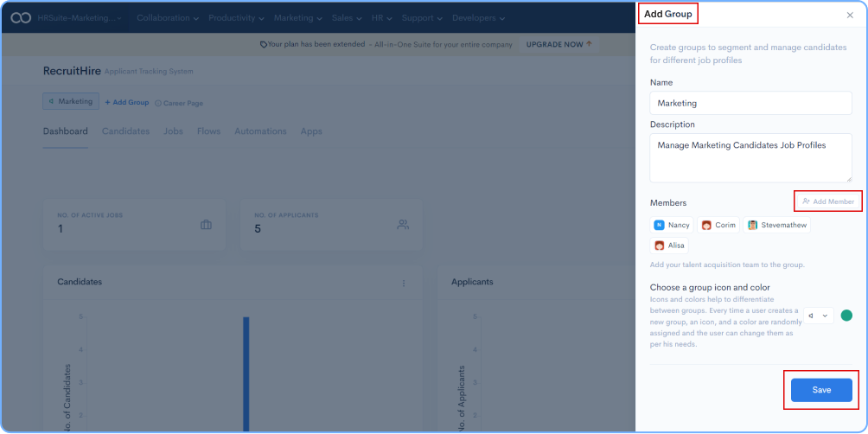The height and width of the screenshot is (434, 868).
Task: Click the Add Member button
Action: 828,201
